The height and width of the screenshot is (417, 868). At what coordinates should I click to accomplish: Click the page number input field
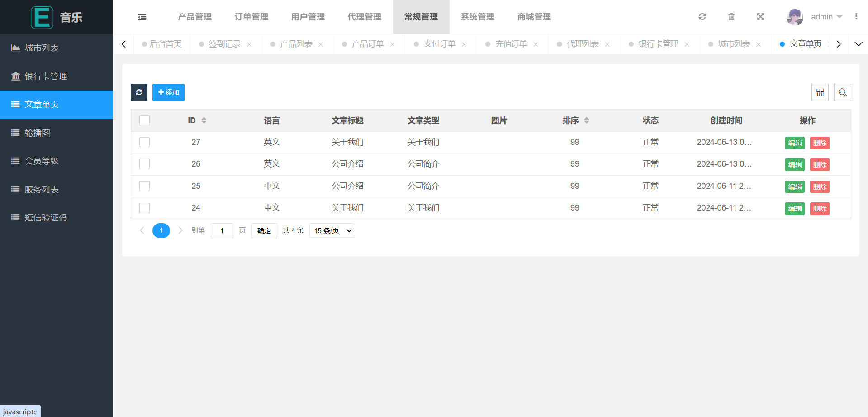point(222,230)
